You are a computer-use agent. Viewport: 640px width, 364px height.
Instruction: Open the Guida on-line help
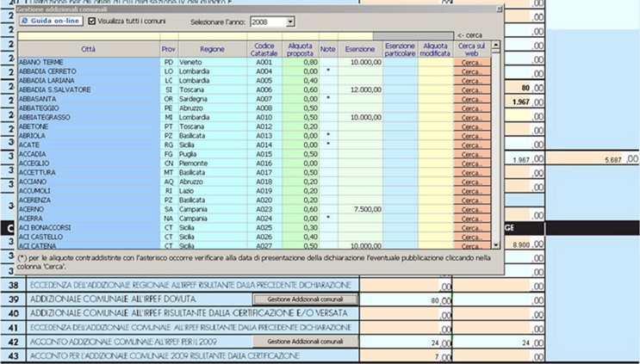[x=50, y=19]
